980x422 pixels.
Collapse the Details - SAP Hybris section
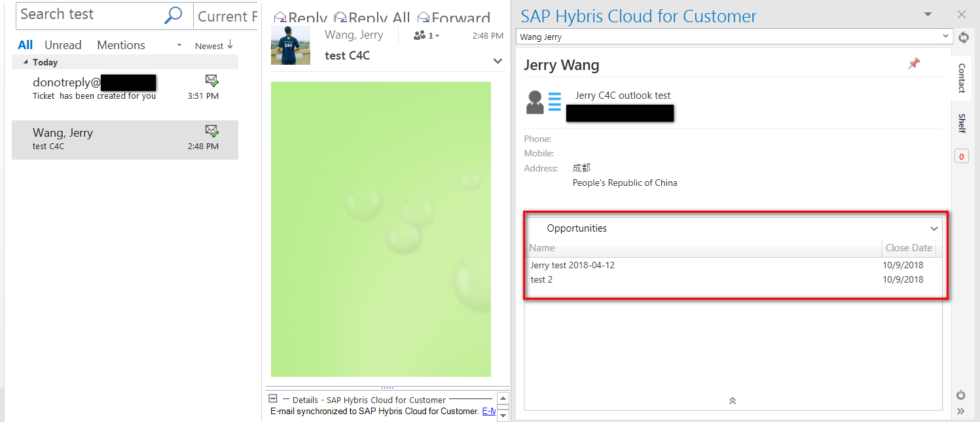click(273, 398)
